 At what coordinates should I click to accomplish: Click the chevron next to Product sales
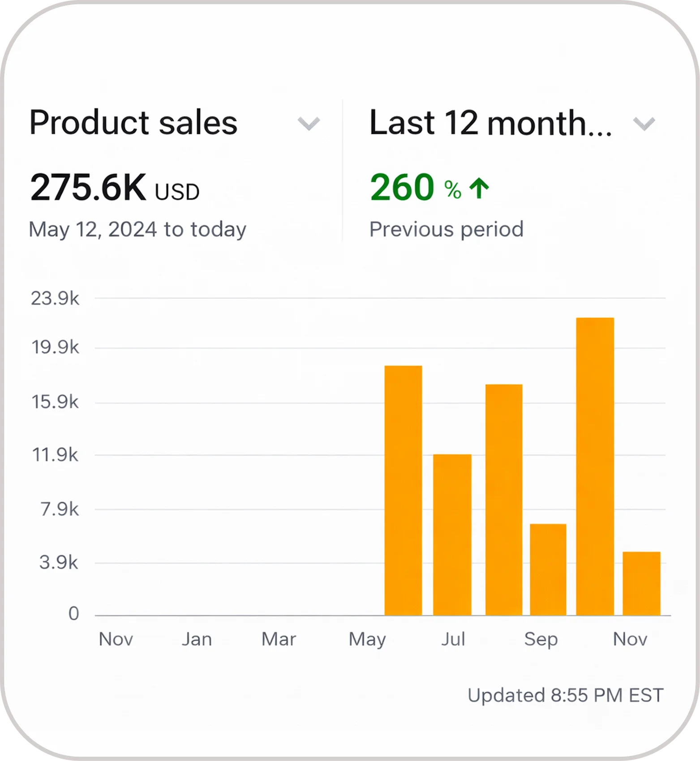(x=309, y=124)
